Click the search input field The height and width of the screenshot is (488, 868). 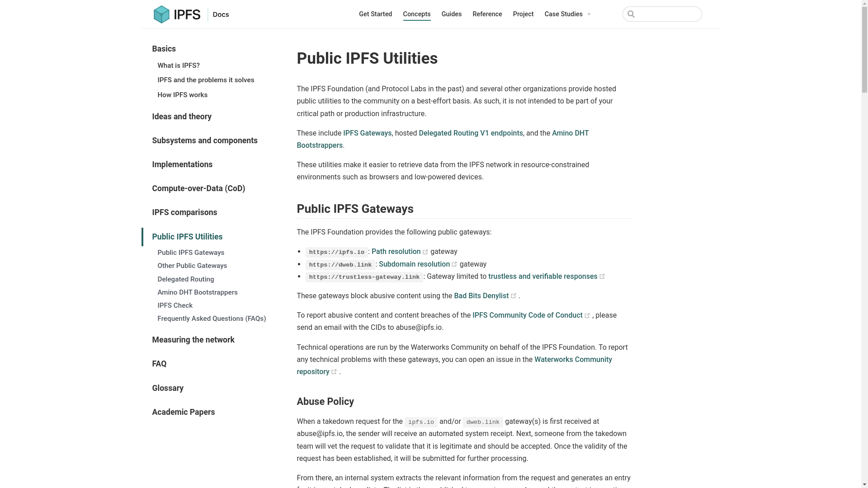662,14
